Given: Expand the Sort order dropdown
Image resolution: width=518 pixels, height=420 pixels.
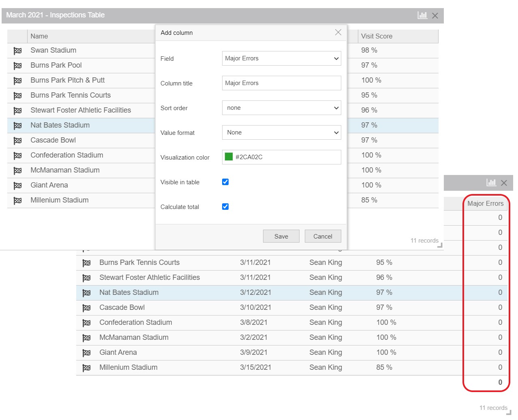Looking at the screenshot, I should point(281,108).
